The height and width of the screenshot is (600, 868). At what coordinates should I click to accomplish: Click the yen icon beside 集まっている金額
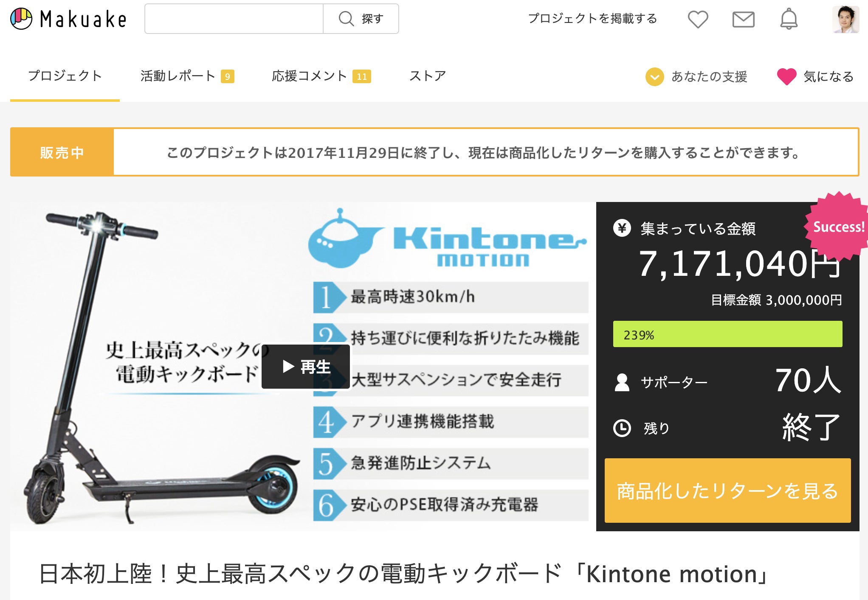(622, 228)
